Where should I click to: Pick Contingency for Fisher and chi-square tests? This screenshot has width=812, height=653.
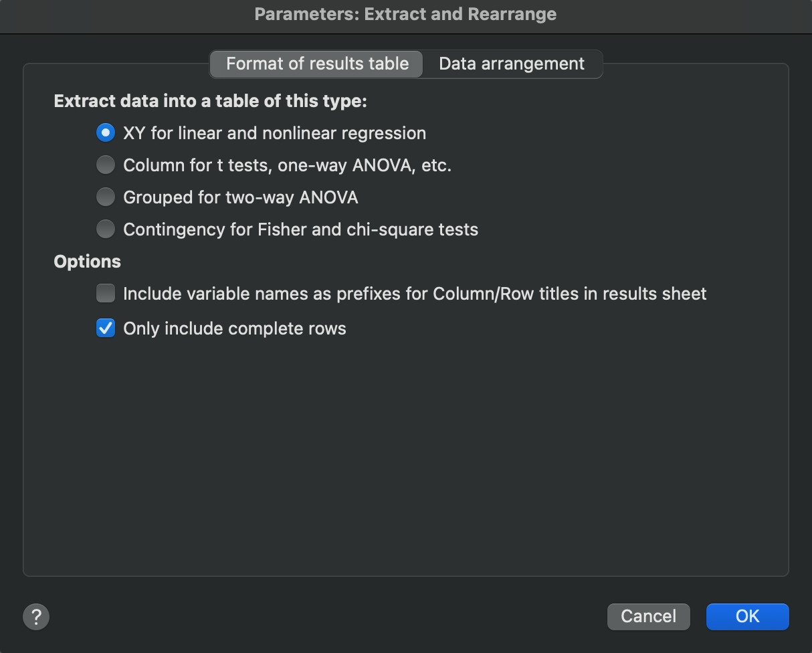(106, 229)
